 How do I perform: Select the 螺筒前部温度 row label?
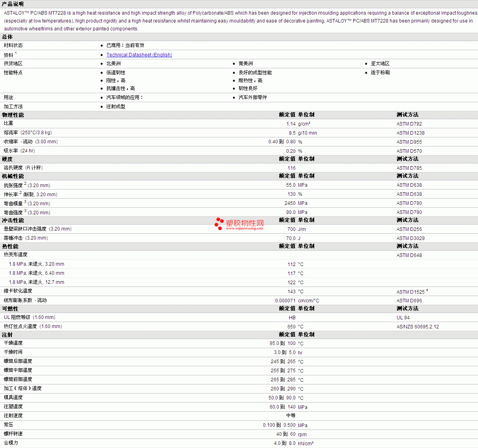pos(18,379)
